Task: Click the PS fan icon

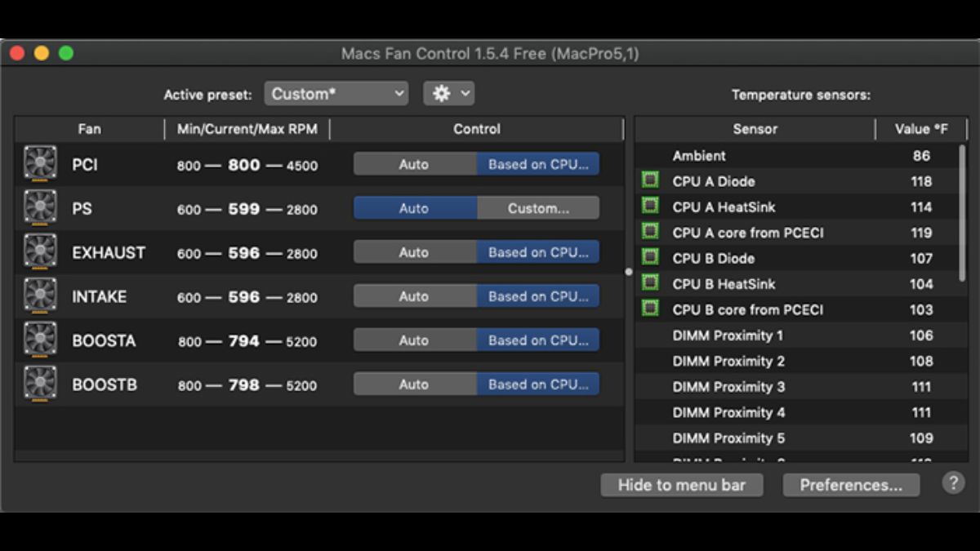Action: click(x=40, y=207)
